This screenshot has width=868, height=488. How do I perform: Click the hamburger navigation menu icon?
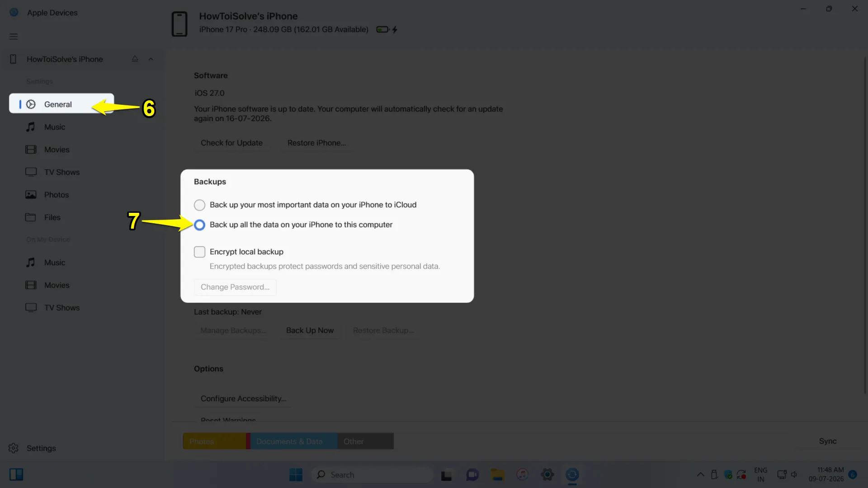pyautogui.click(x=14, y=37)
